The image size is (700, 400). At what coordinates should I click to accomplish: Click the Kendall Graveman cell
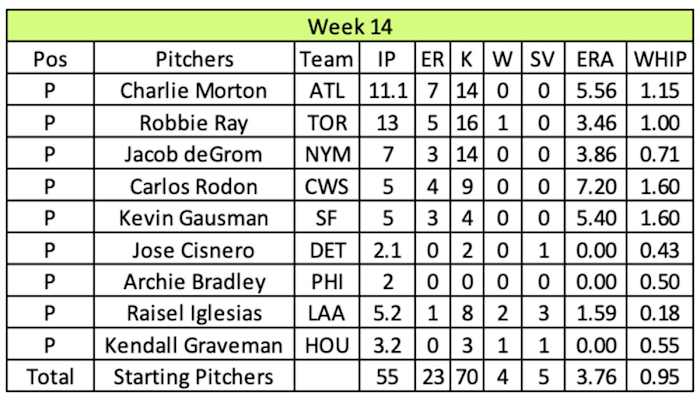click(x=194, y=346)
